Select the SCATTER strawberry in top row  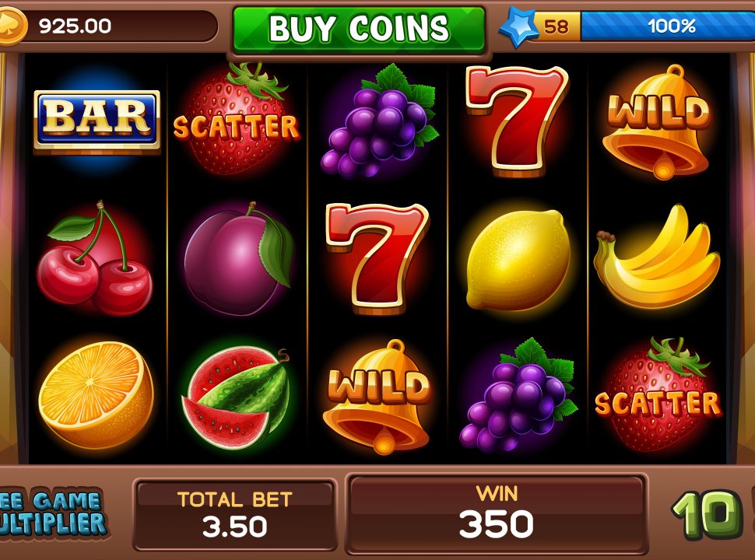pos(237,118)
